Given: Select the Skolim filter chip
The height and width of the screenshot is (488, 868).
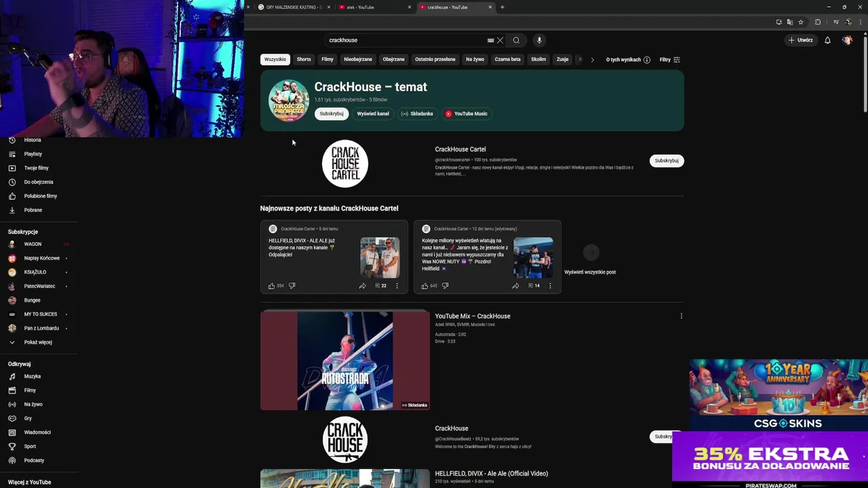Looking at the screenshot, I should click(x=538, y=59).
